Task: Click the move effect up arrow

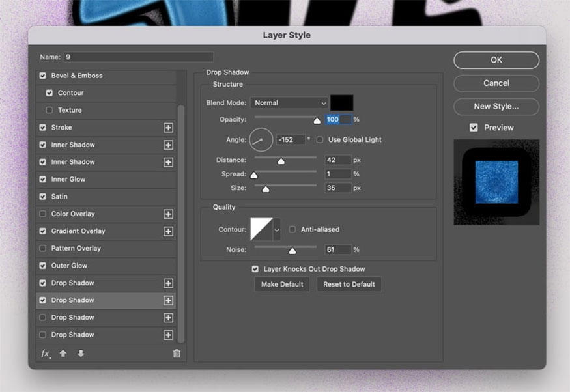Action: tap(63, 354)
